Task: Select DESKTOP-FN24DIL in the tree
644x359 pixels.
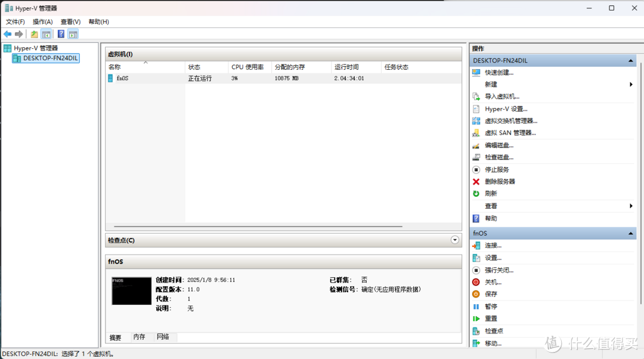Action: pos(50,58)
